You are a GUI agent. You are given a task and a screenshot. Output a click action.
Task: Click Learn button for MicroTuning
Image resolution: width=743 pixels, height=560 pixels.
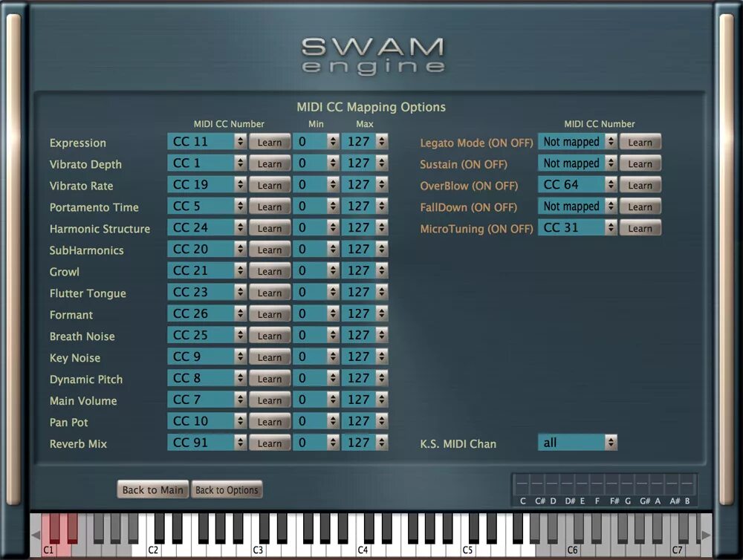(x=640, y=228)
